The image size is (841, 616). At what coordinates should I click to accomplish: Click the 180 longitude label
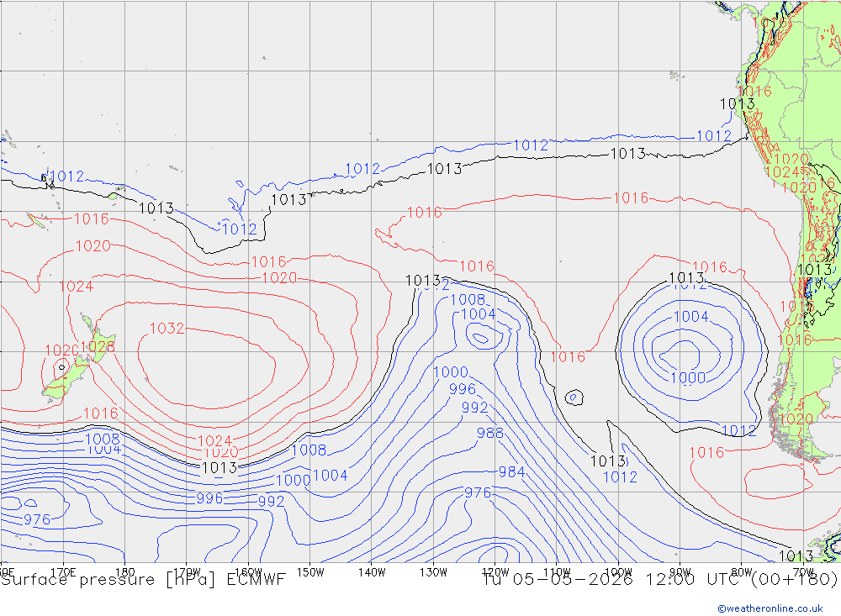point(125,572)
